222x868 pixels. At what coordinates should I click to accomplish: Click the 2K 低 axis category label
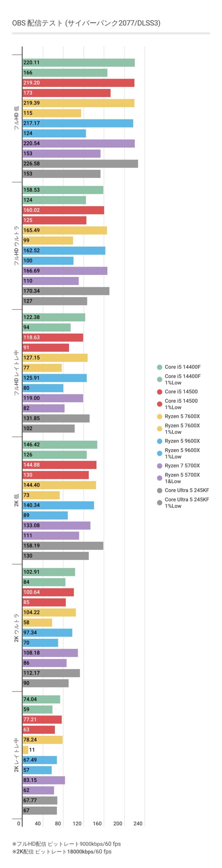[17, 500]
